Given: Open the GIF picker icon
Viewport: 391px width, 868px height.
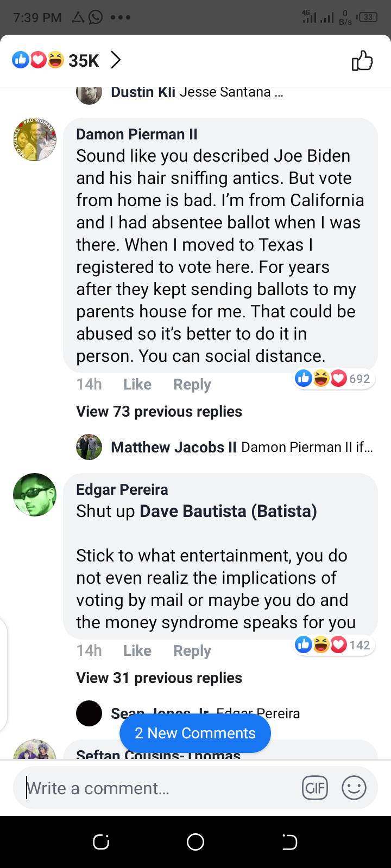Looking at the screenshot, I should 315,788.
